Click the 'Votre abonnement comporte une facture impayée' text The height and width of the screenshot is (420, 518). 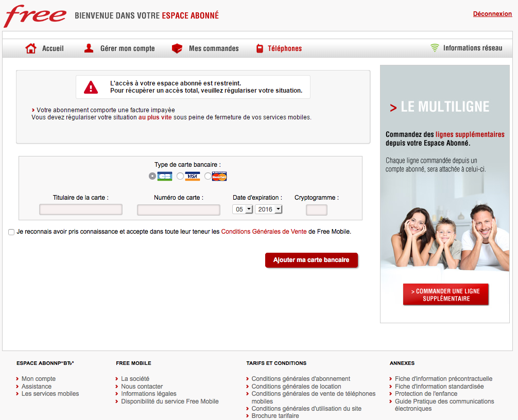(106, 110)
